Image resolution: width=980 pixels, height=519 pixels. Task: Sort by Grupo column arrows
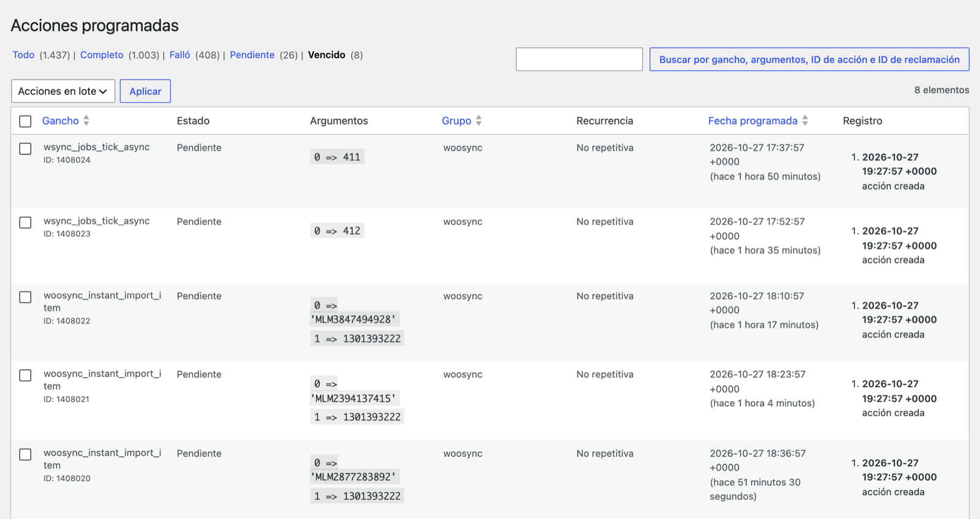coord(479,121)
